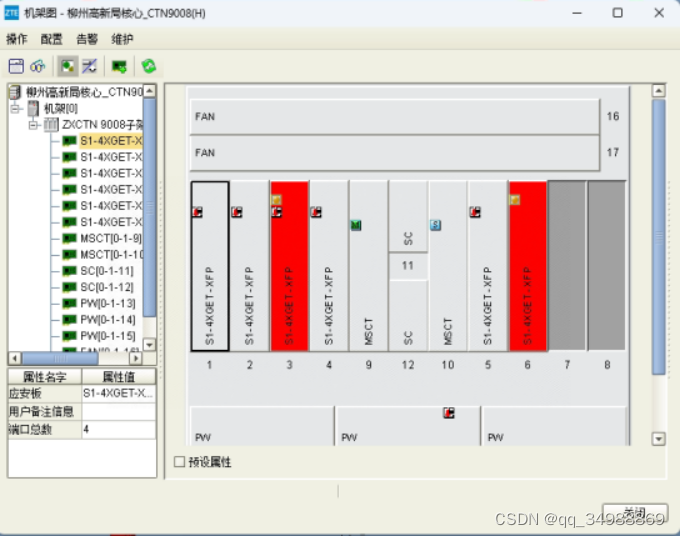Collapse the ZXCTN 9008 subrack node

(33, 125)
